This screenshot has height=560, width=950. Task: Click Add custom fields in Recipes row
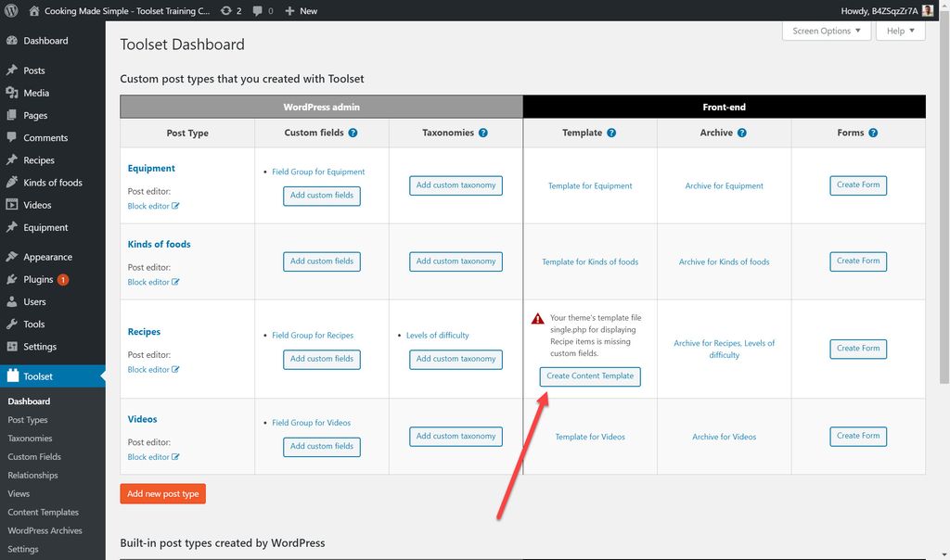[x=322, y=359]
